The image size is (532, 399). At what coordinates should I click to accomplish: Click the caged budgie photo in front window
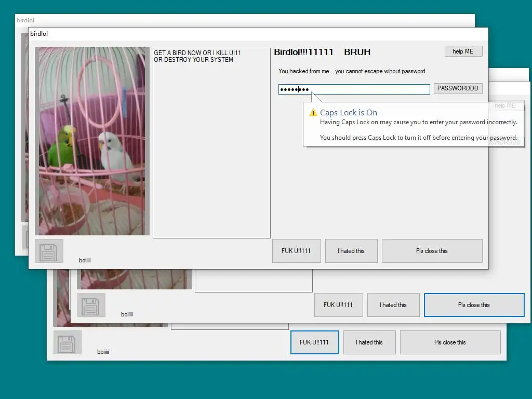click(x=92, y=141)
